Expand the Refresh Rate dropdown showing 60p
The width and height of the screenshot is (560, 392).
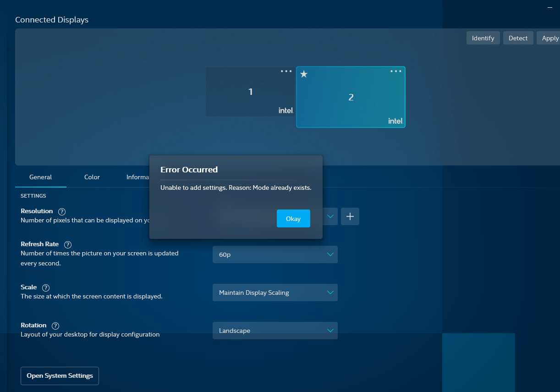[x=275, y=254]
